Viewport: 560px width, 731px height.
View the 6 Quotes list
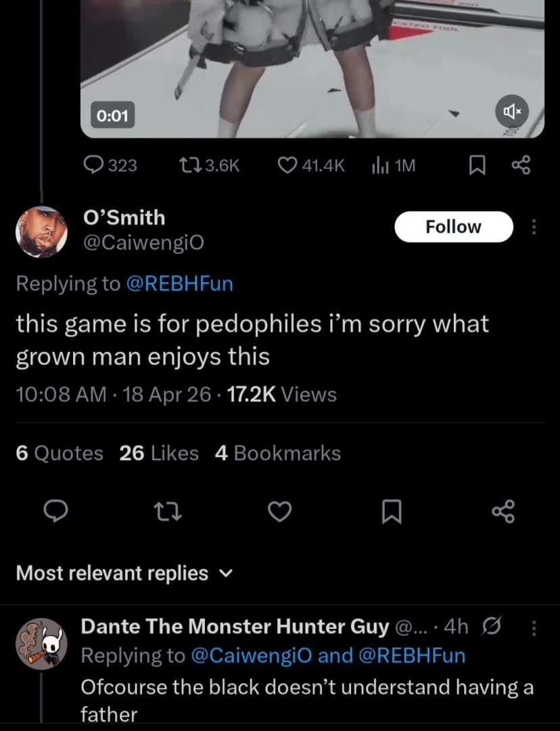click(60, 453)
